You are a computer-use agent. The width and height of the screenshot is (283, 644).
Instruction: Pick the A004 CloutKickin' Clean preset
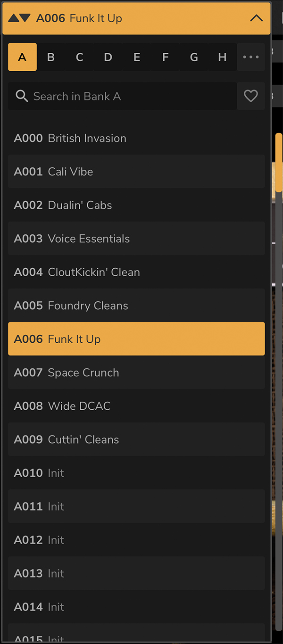point(136,272)
